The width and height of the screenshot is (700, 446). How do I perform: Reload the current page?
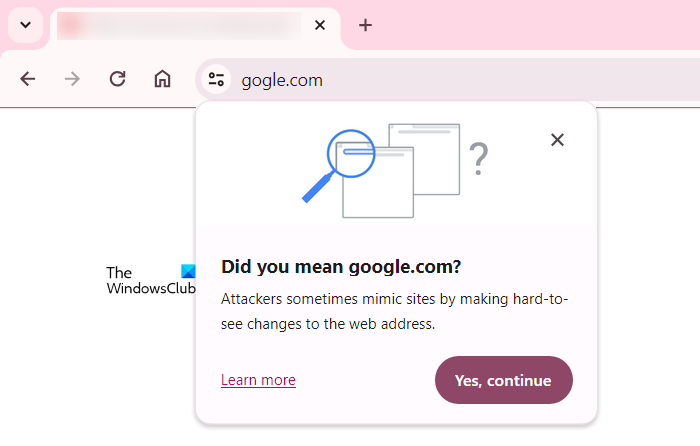coord(117,79)
